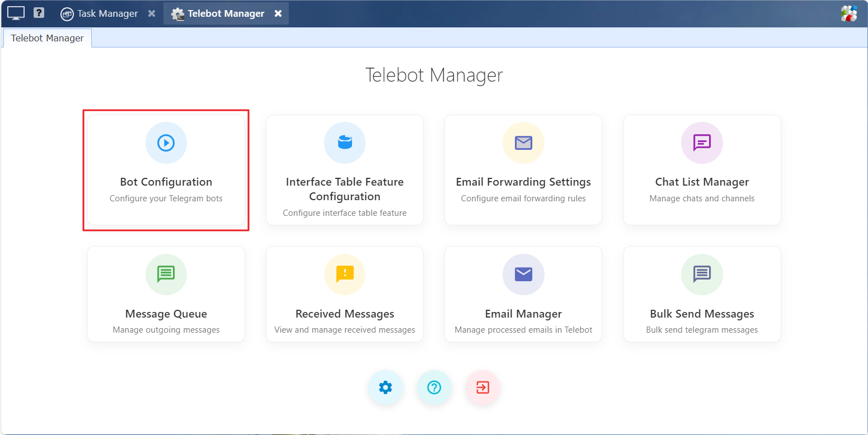
Task: Open the Email Forwarding Settings title
Action: tap(523, 182)
